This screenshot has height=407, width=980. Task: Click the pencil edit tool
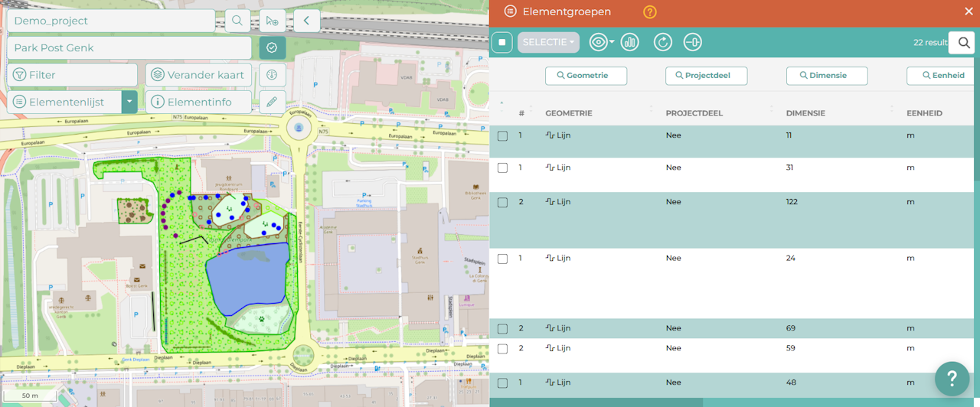272,102
